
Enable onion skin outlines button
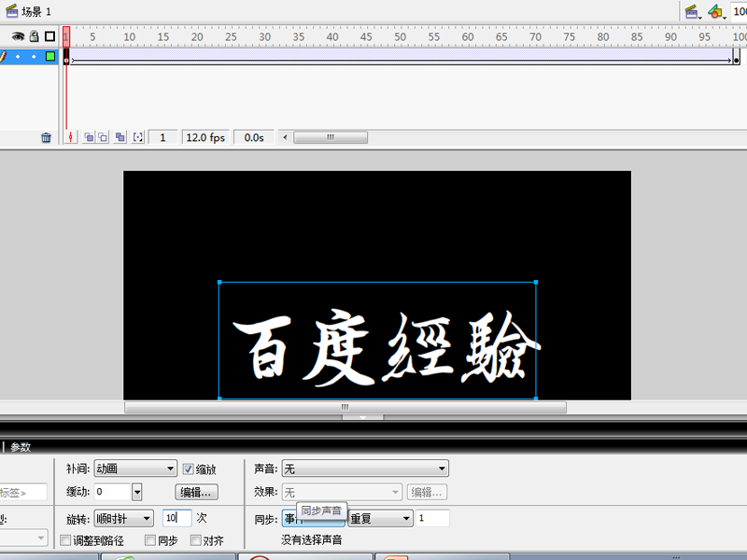103,137
